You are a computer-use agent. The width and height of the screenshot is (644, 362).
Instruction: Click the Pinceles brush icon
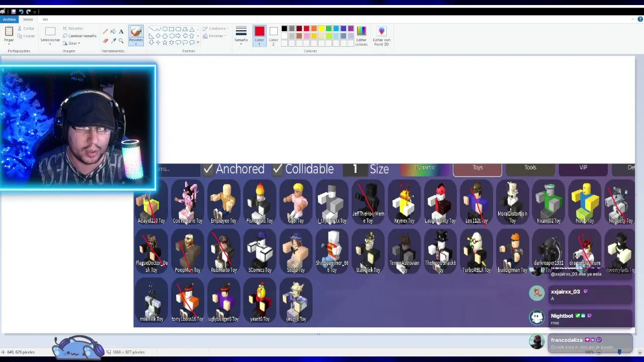tap(136, 32)
